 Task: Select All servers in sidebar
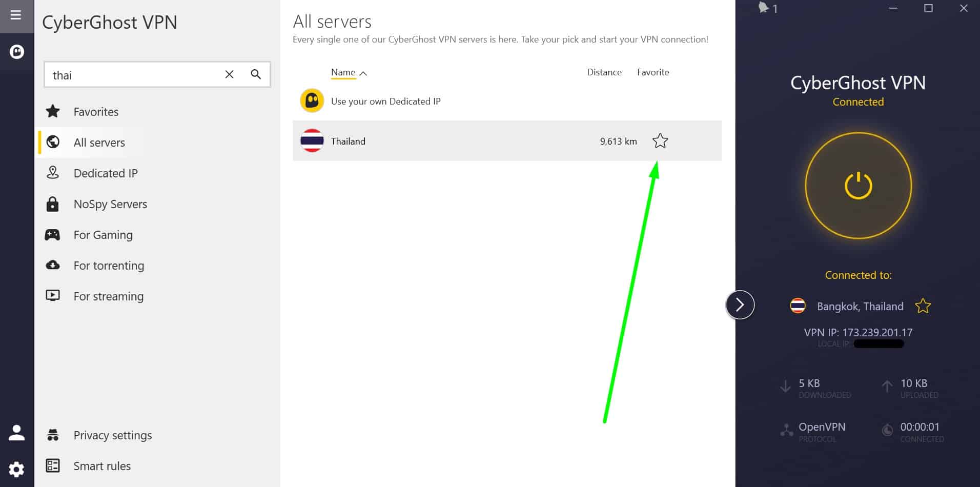(x=99, y=143)
